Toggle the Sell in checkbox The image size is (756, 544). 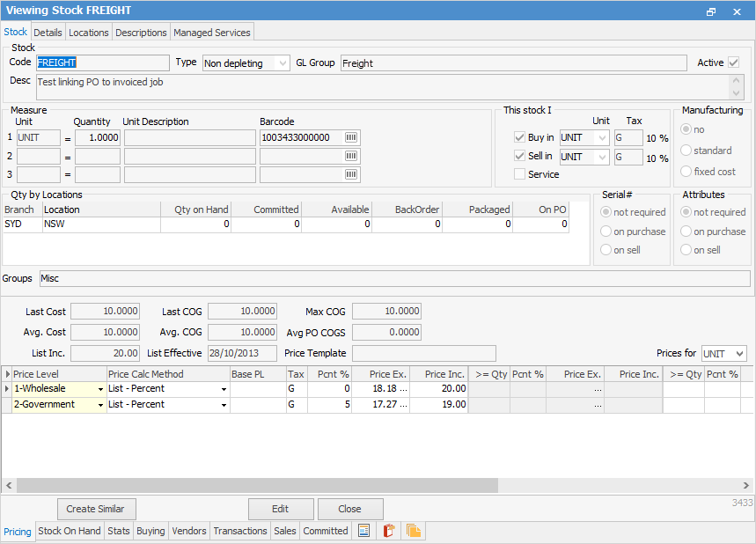pos(519,156)
